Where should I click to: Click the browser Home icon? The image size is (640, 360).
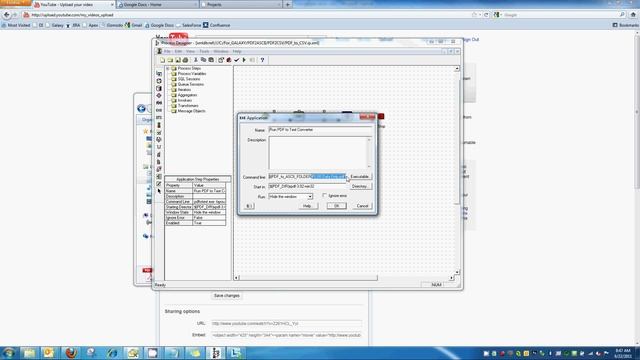[x=633, y=15]
